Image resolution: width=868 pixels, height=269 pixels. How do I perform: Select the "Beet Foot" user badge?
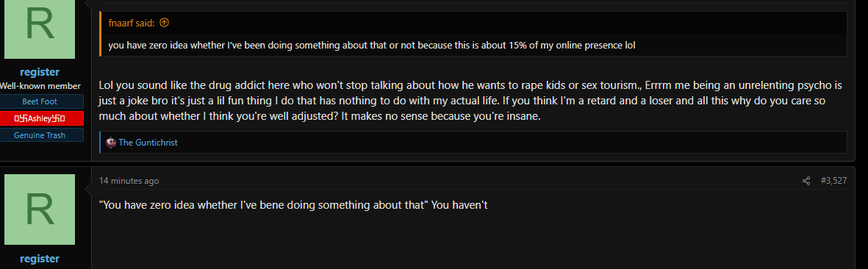tap(40, 102)
